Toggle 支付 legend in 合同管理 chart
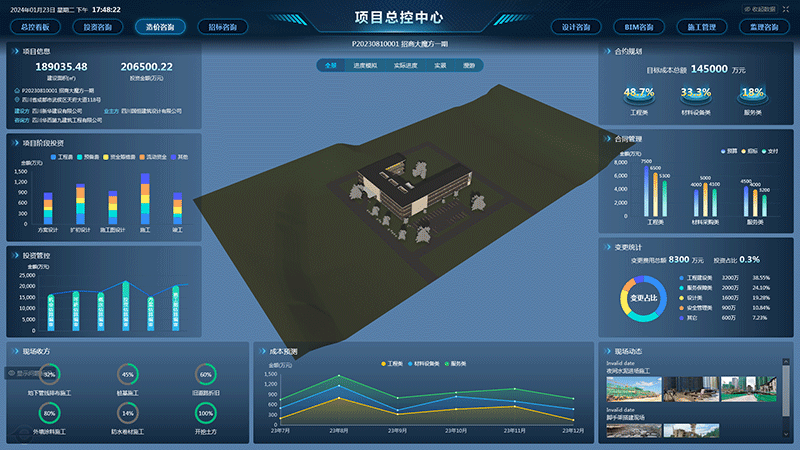The width and height of the screenshot is (800, 450). coord(770,151)
